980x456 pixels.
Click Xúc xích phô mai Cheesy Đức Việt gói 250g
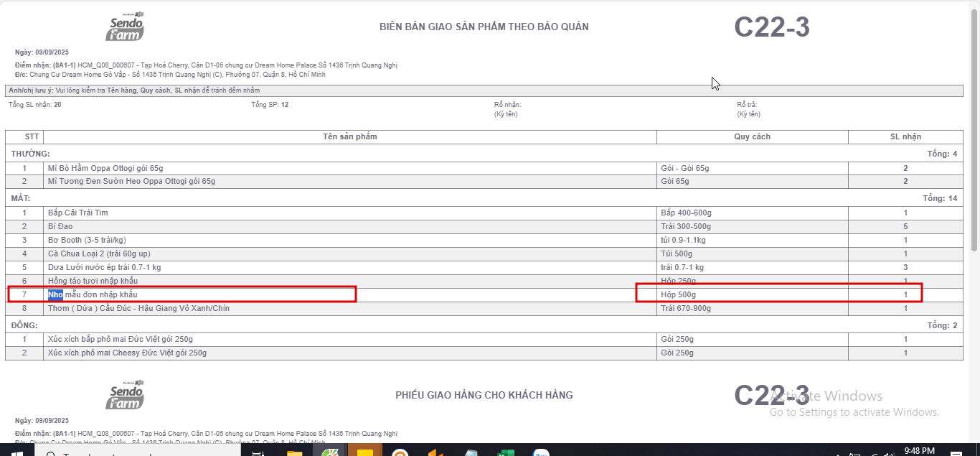coord(127,353)
